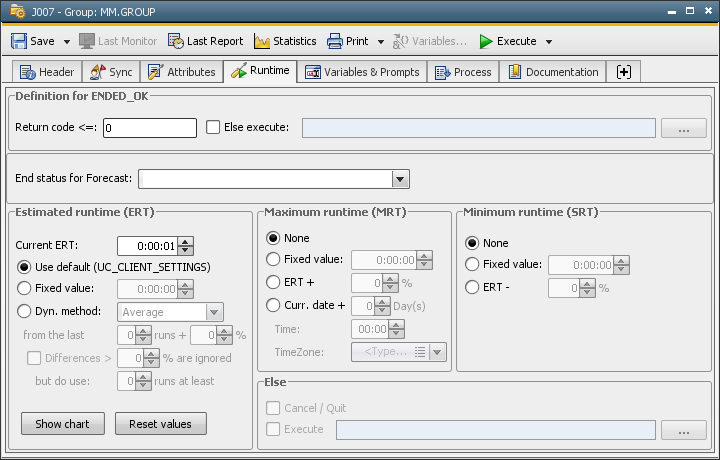Enable the Else execute checkbox
Screen dimensions: 720x460
click(213, 127)
